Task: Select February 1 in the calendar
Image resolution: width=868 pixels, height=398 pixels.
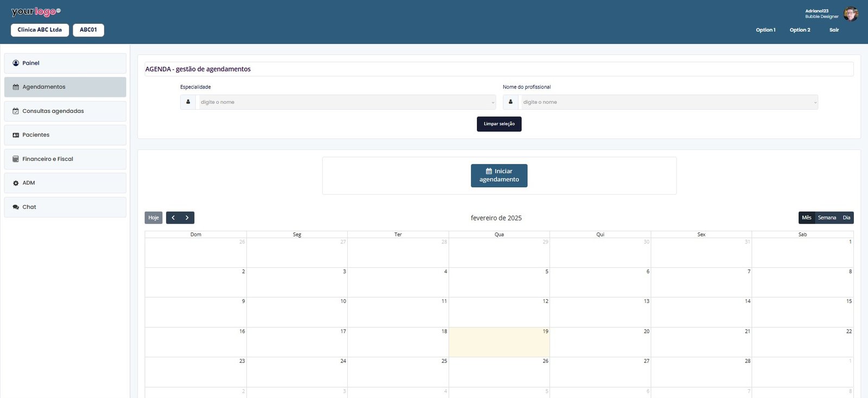Action: [x=802, y=252]
